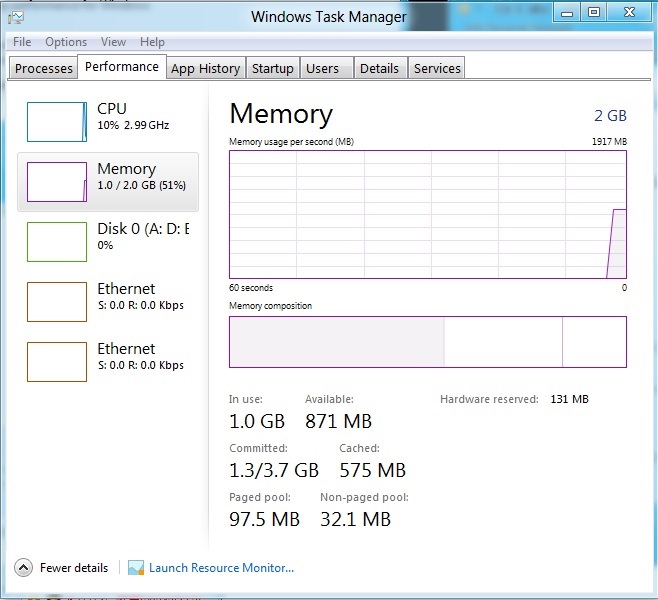
Task: Click the Task Manager title bar icon
Action: pyautogui.click(x=16, y=17)
